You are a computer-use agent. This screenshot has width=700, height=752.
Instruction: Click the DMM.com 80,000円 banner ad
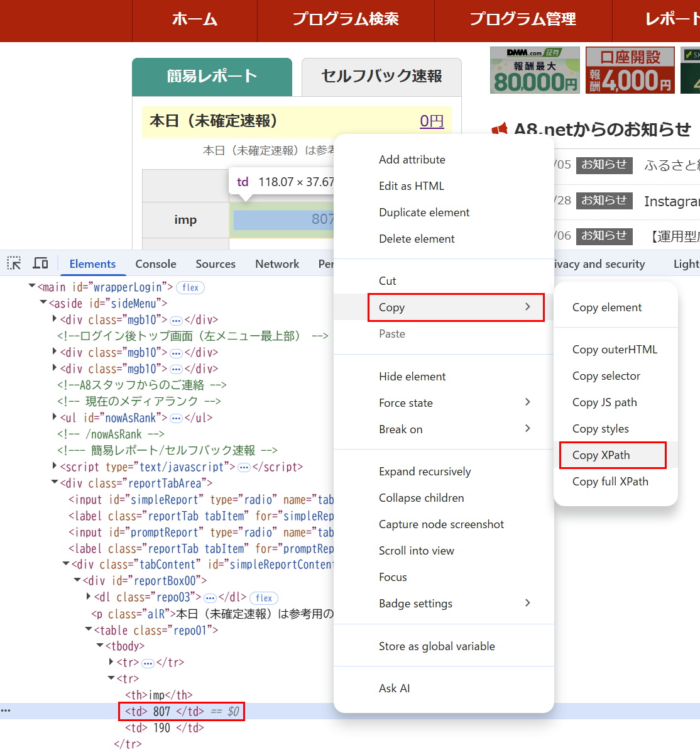535,70
